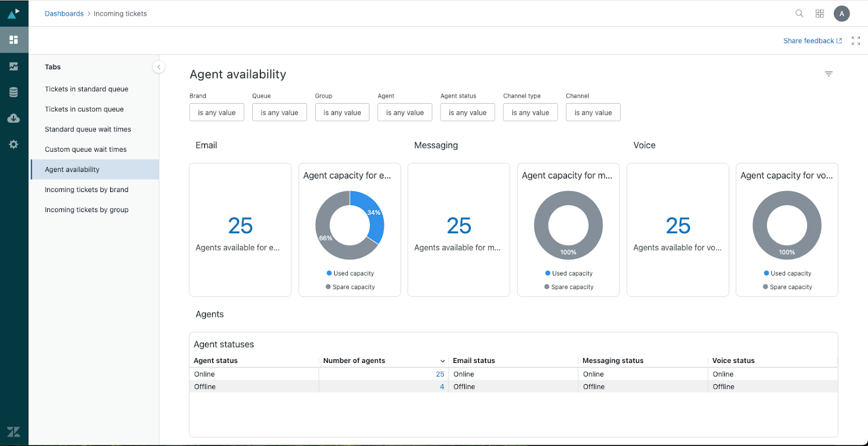The width and height of the screenshot is (868, 446).
Task: Open the user profile avatar
Action: [841, 14]
